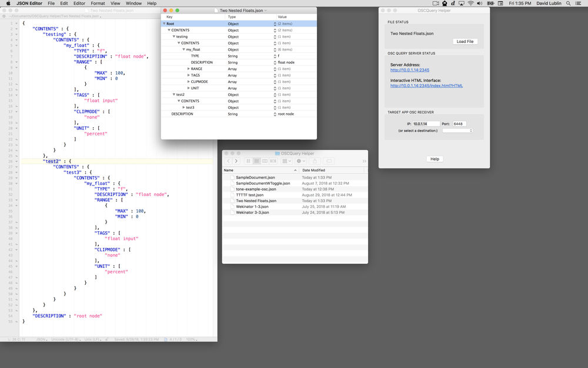Select the 'root node' value in the tree
Screen dimensions: 588x368
point(286,114)
